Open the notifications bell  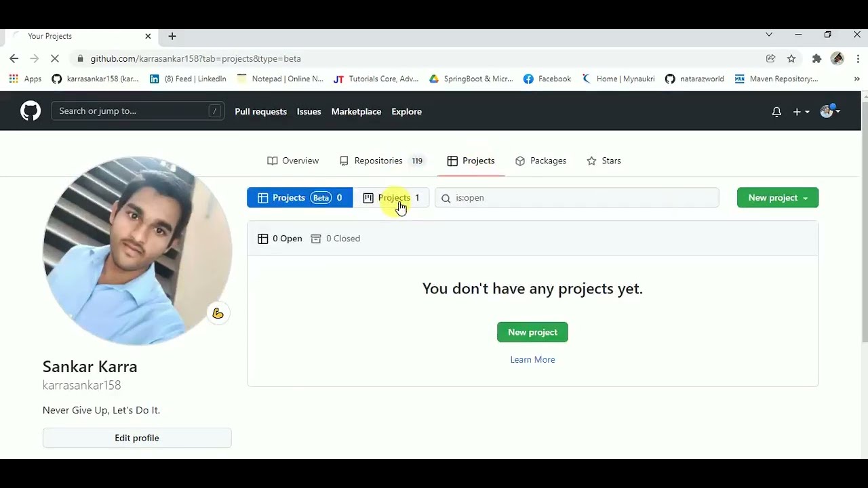tap(776, 112)
